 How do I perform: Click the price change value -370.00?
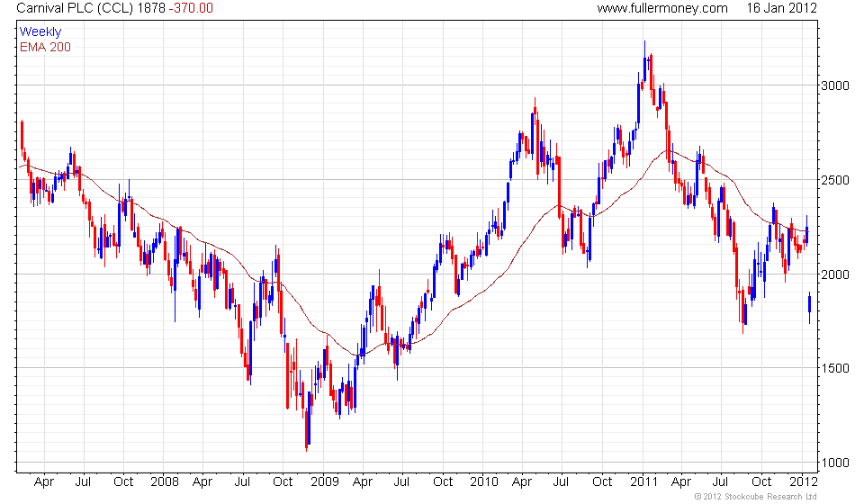191,8
